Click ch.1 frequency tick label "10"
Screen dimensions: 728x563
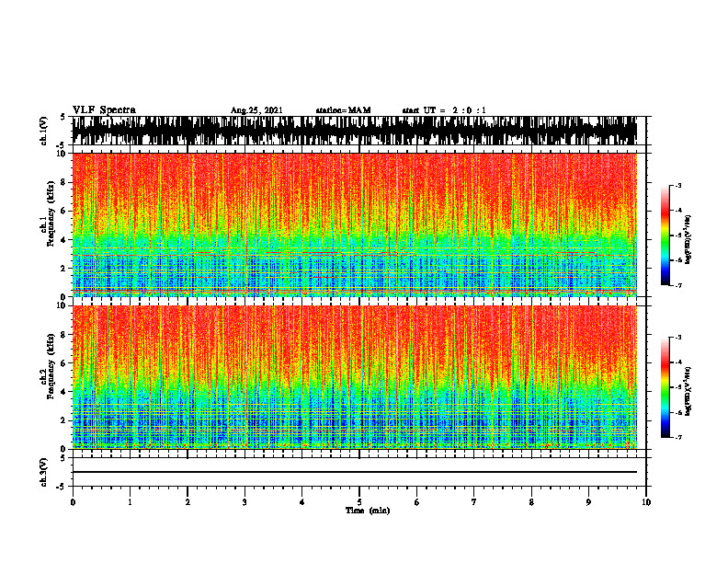click(x=63, y=154)
